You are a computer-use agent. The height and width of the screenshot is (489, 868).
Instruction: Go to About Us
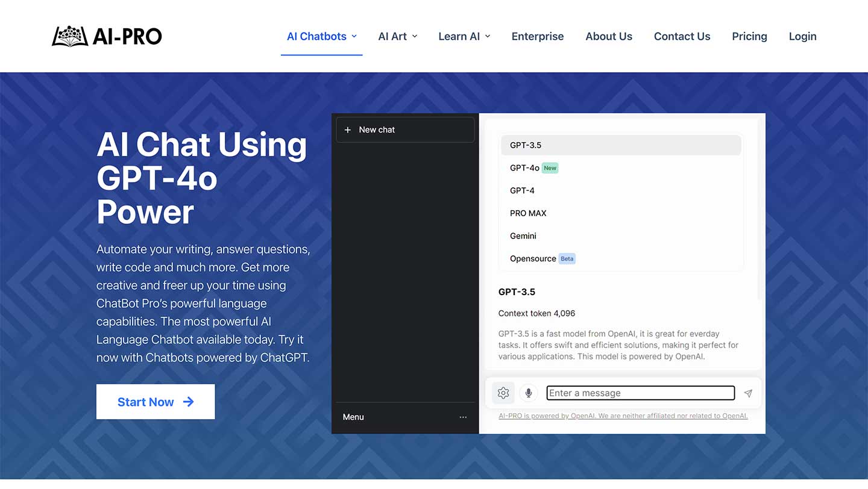click(x=609, y=36)
